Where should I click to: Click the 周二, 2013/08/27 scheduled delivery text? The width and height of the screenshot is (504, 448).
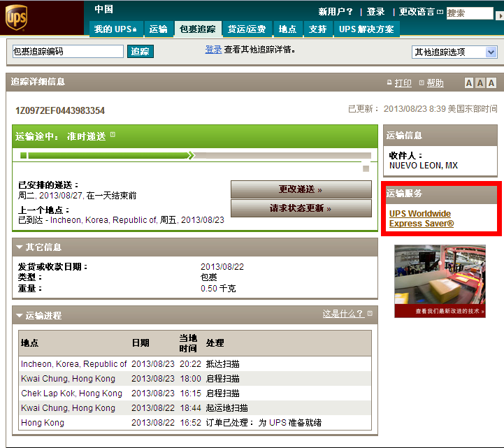coord(77,196)
